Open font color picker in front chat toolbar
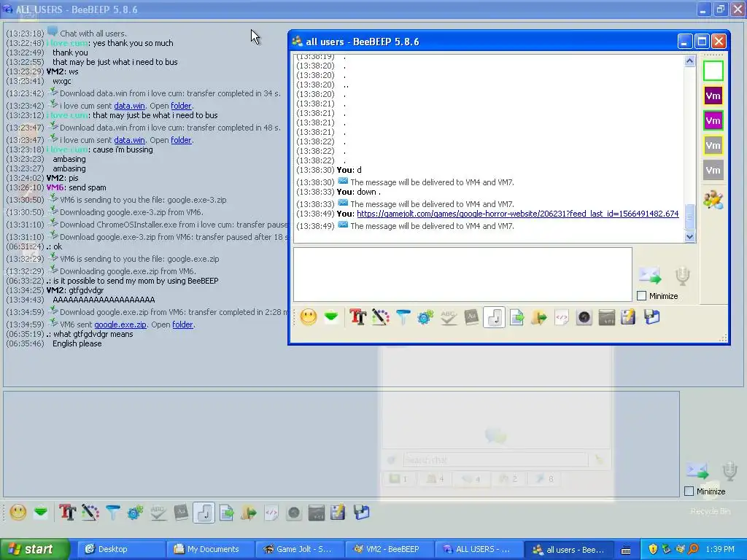Image resolution: width=747 pixels, height=560 pixels. point(380,317)
